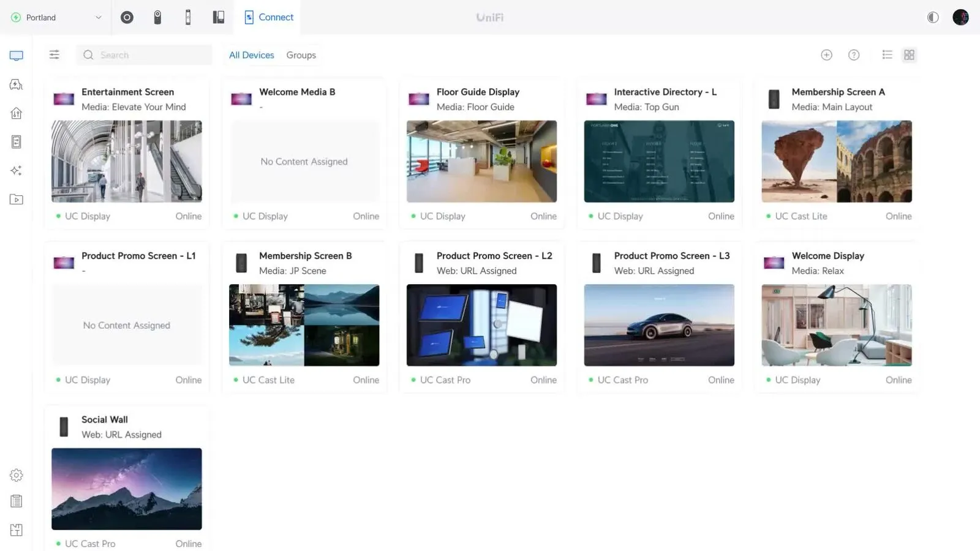Open the Talk phone app icon
This screenshot has width=980, height=551.
coord(218,17)
